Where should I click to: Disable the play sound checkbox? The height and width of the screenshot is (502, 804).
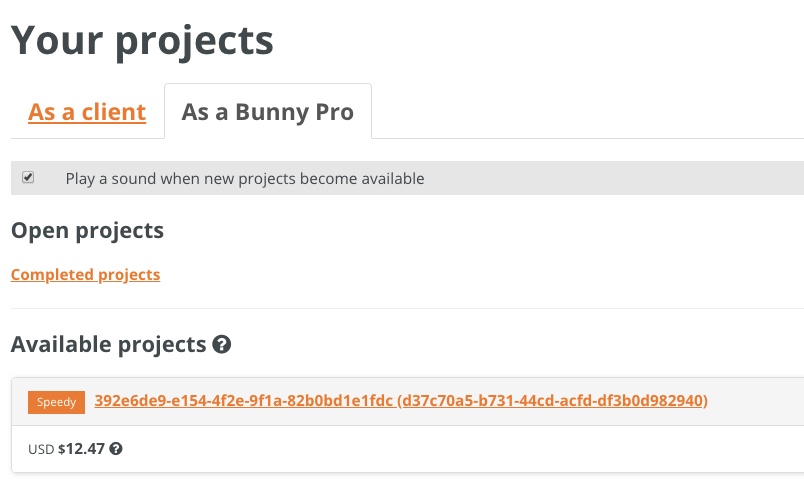tap(28, 178)
